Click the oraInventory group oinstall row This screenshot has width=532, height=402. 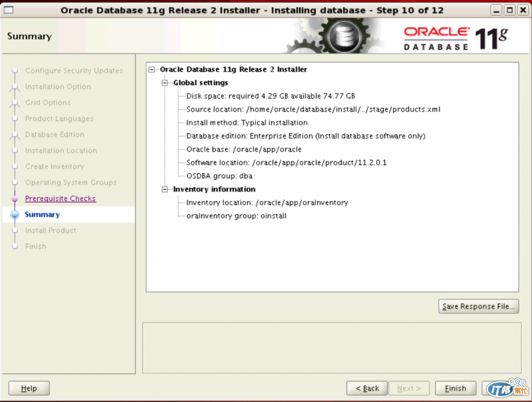click(237, 216)
